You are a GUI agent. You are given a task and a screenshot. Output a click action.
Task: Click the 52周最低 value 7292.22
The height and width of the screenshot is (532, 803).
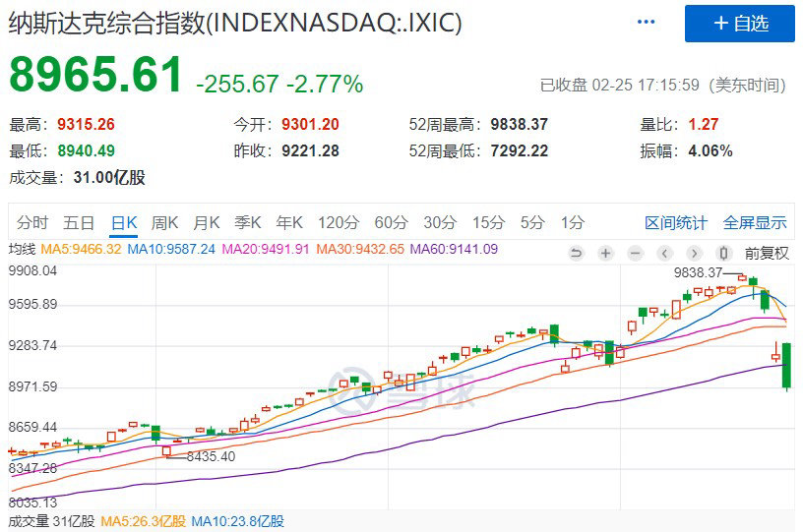click(x=520, y=150)
